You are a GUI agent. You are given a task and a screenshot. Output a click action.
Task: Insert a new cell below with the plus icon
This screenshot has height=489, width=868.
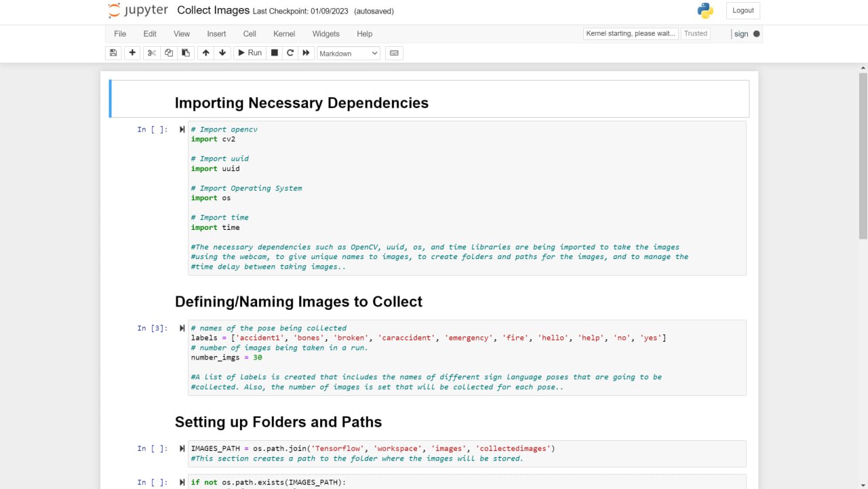(132, 53)
